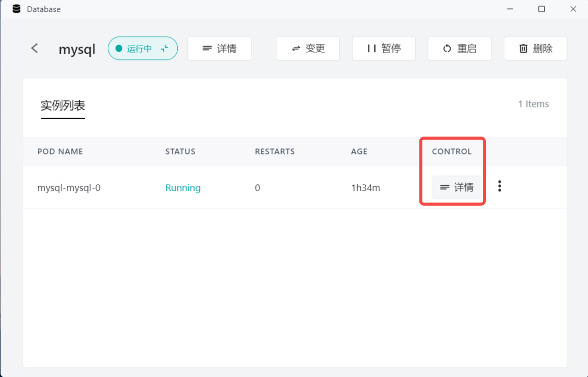This screenshot has width=588, height=377.
Task: Go back using the left arrow
Action: click(35, 49)
